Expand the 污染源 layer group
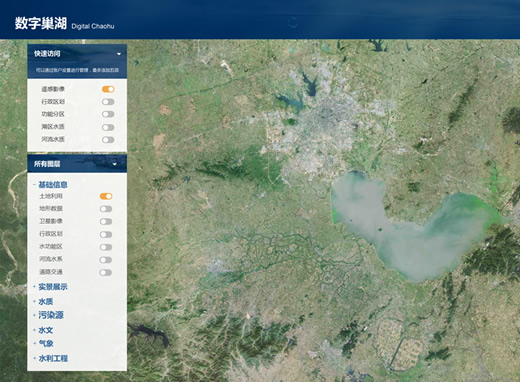This screenshot has width=520, height=382. tap(48, 315)
